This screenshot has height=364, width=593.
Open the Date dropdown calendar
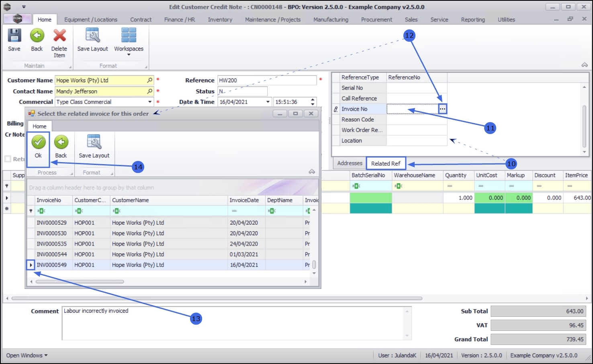click(268, 102)
